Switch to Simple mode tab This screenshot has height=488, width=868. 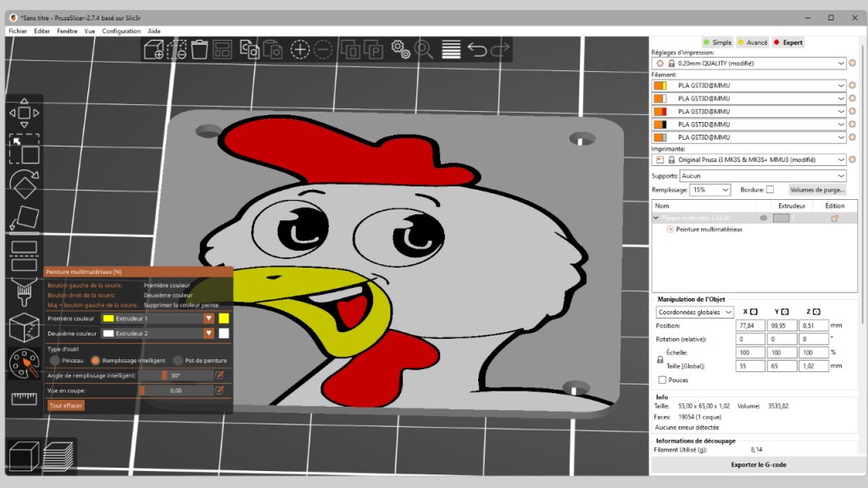[x=717, y=42]
